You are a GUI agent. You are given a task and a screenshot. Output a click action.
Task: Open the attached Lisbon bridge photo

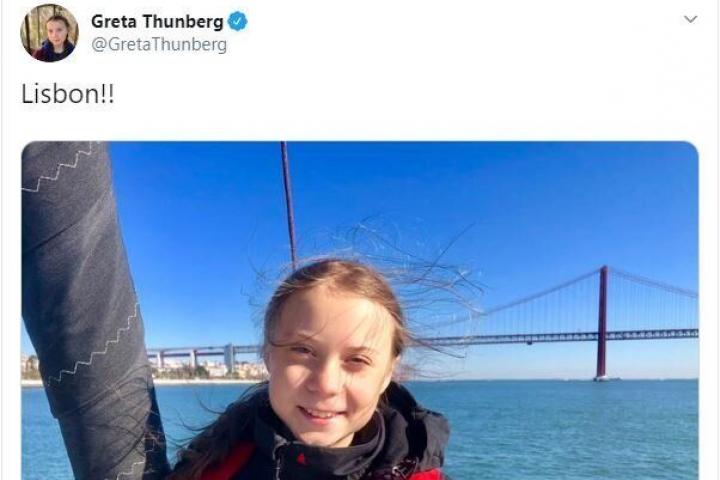coord(360,311)
